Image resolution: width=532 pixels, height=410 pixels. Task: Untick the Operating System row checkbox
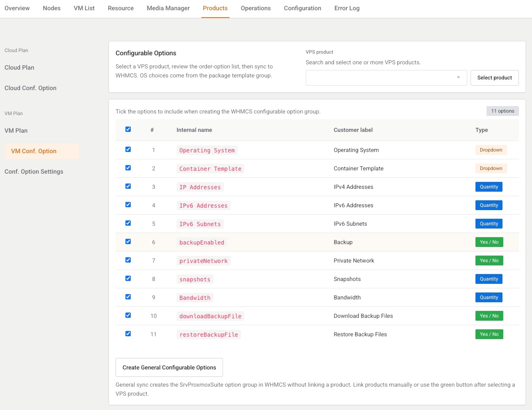pyautogui.click(x=128, y=150)
